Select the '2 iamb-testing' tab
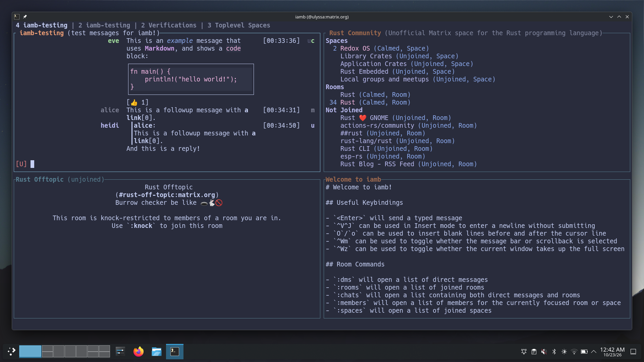The image size is (644, 362). click(x=104, y=25)
